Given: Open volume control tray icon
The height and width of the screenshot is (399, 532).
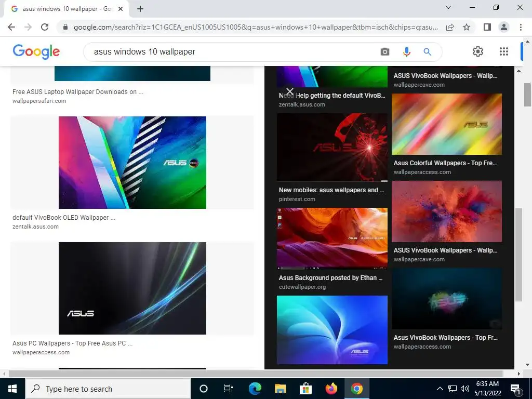Looking at the screenshot, I should point(465,389).
